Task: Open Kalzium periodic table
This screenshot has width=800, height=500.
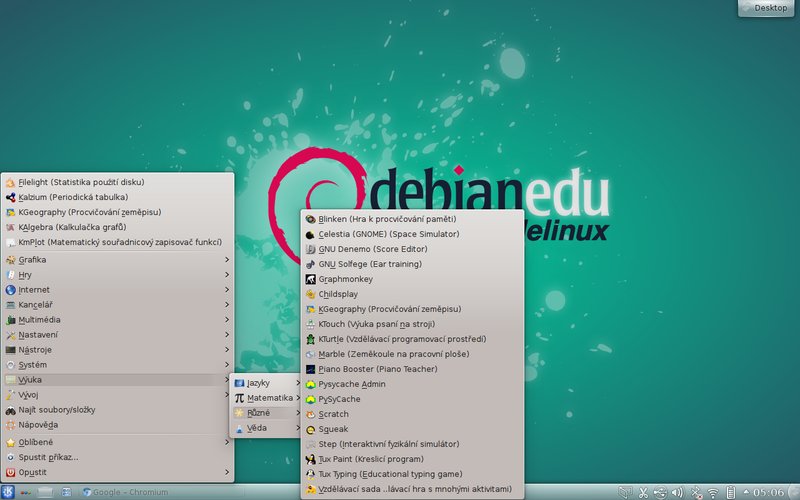Action: tap(118, 197)
